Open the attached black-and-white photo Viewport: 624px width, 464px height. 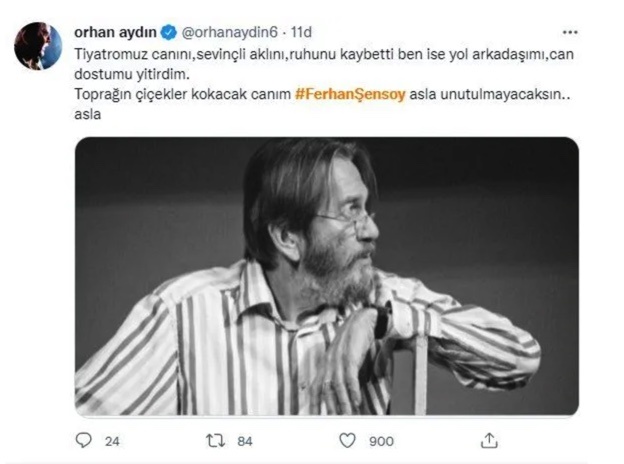coord(326,275)
